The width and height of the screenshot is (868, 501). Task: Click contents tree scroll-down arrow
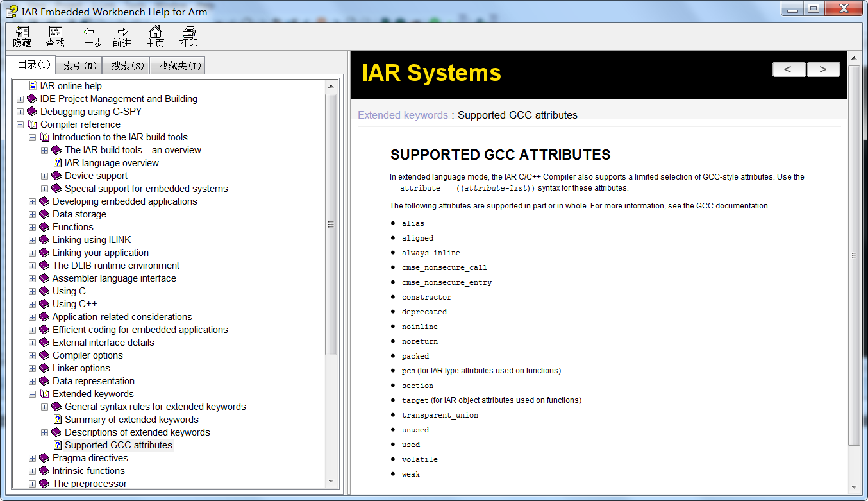tap(331, 482)
